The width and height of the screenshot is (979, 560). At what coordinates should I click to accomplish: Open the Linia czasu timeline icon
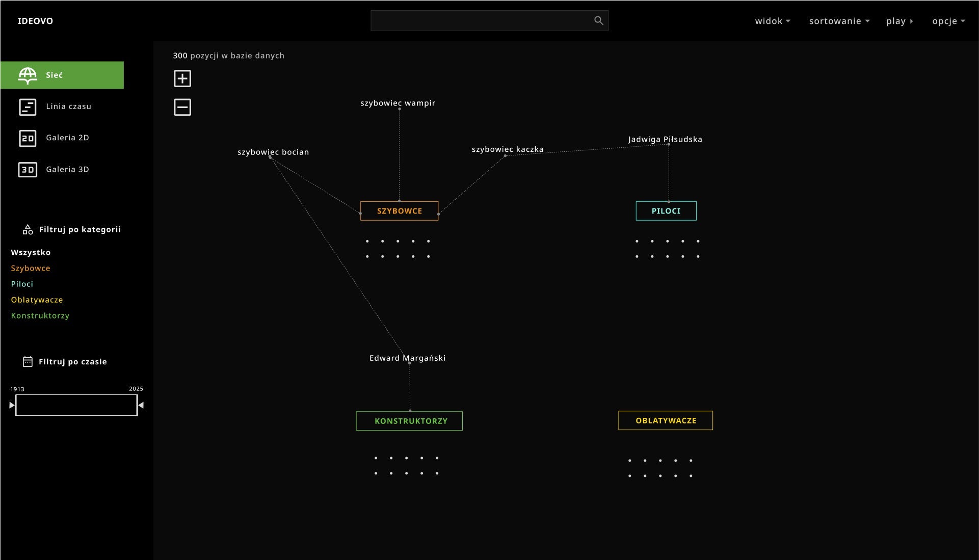pos(28,107)
